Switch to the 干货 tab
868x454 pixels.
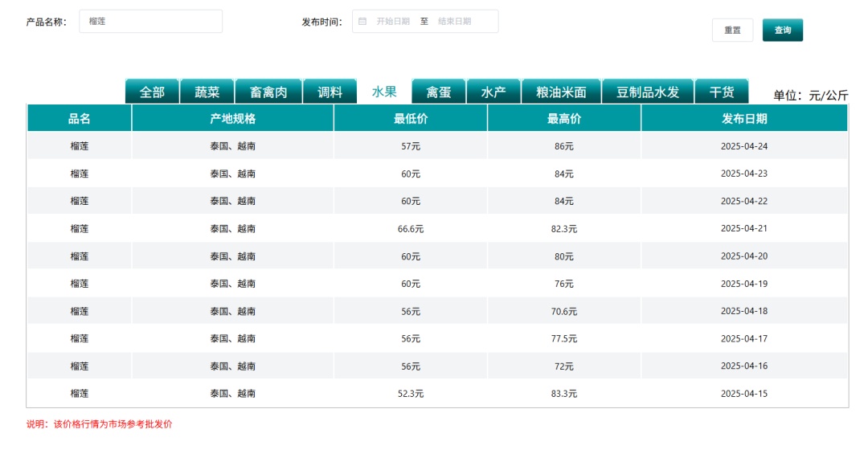pyautogui.click(x=721, y=92)
